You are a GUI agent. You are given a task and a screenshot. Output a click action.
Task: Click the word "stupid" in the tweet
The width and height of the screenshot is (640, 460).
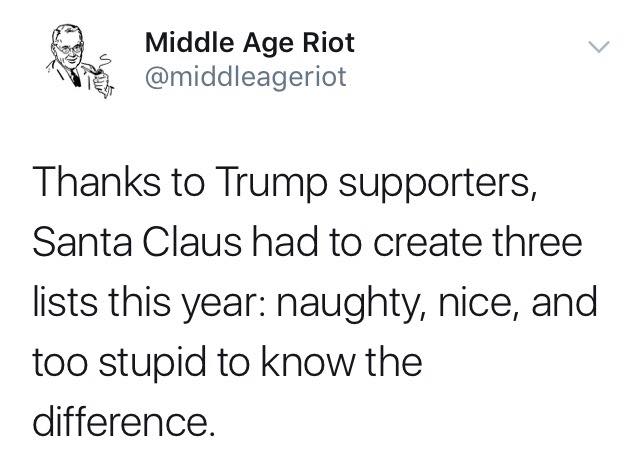click(152, 364)
